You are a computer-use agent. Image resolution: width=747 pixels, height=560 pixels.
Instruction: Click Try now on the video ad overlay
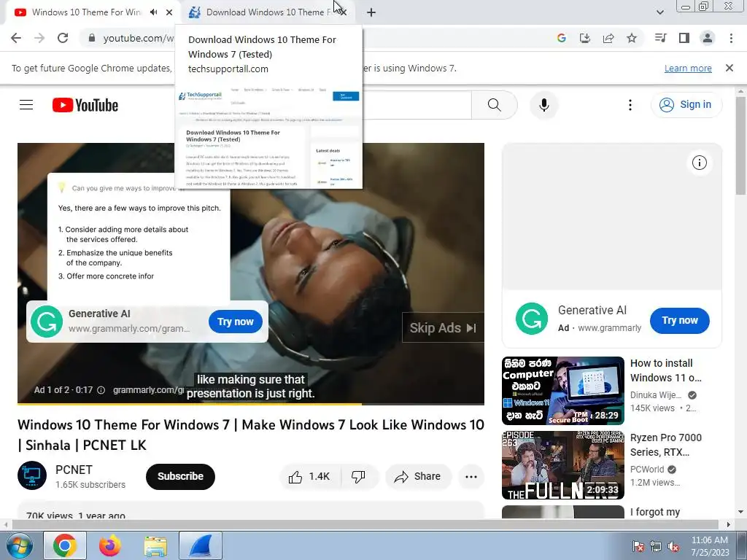(x=236, y=322)
